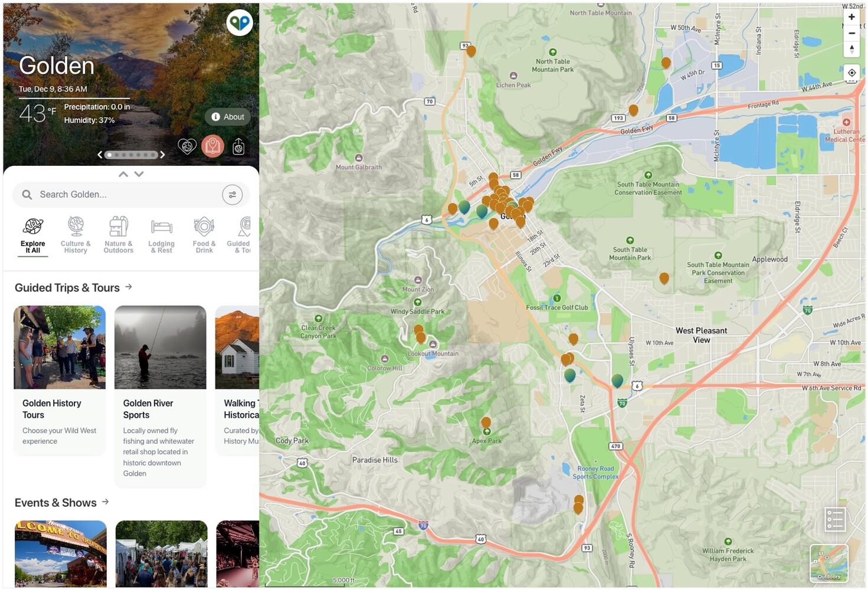Open search filter settings icon
The width and height of the screenshot is (868, 590).
pyautogui.click(x=232, y=195)
